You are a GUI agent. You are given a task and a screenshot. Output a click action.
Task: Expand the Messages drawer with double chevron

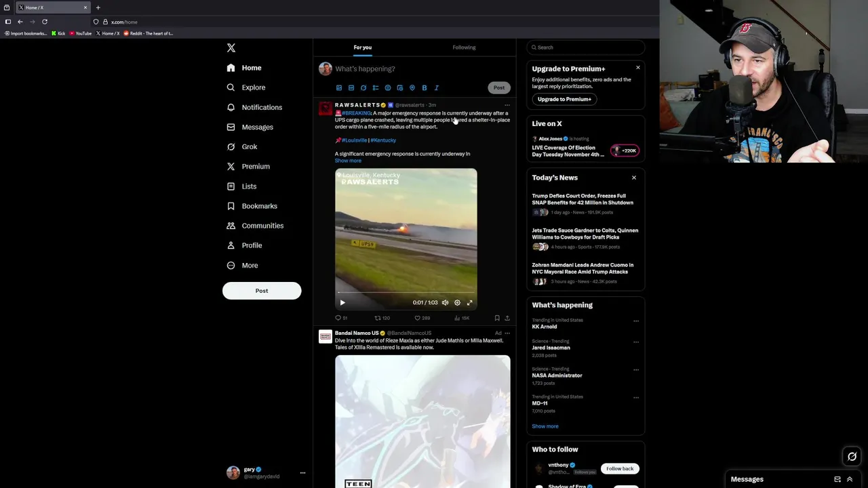(849, 479)
